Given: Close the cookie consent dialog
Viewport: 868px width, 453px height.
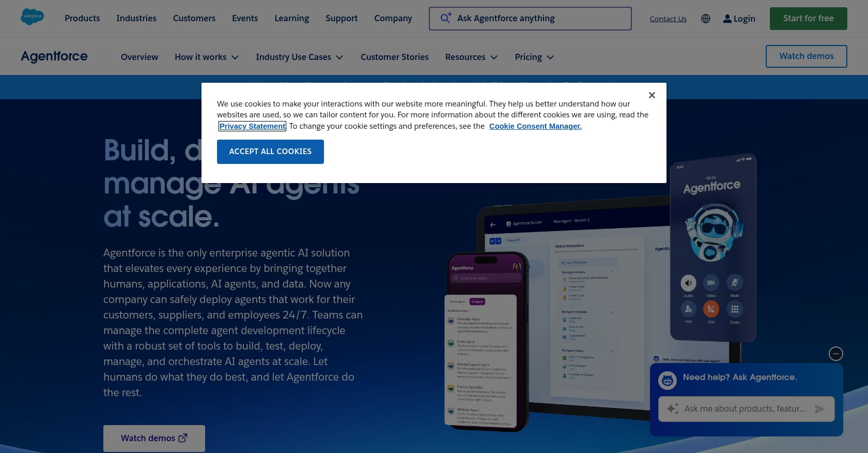Looking at the screenshot, I should (652, 95).
